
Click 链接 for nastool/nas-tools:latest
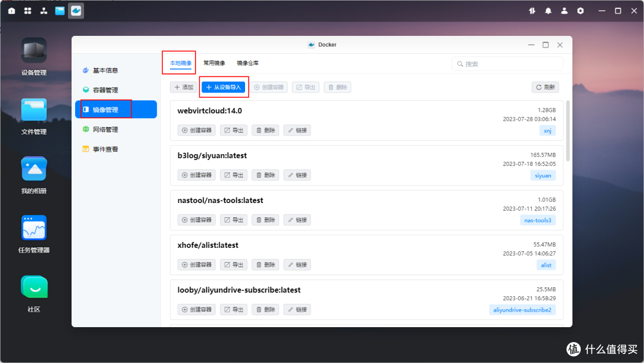297,220
